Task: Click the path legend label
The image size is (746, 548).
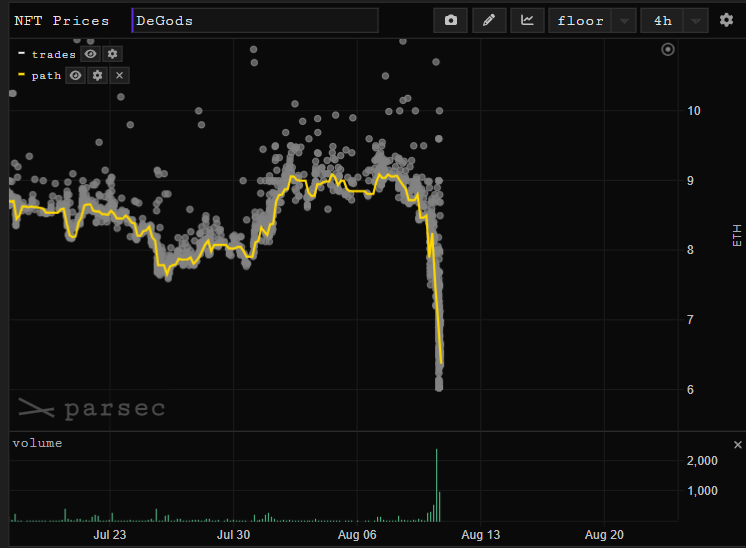Action: click(46, 76)
